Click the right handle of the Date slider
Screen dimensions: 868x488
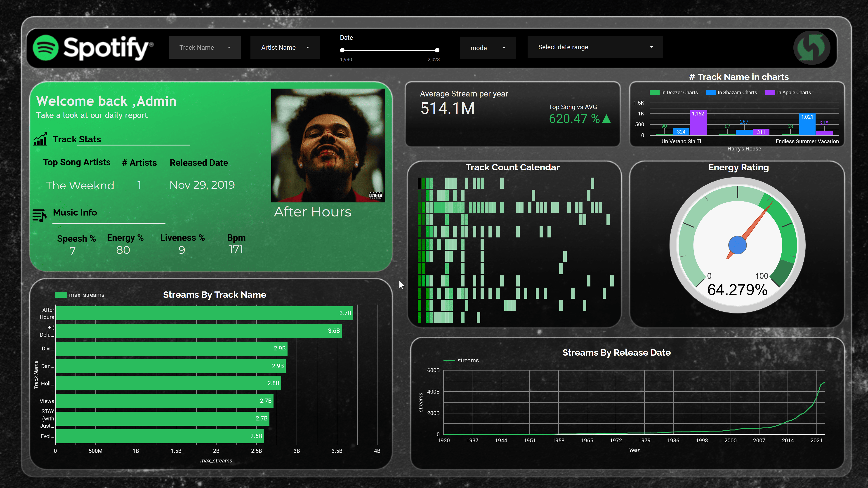[x=437, y=50]
